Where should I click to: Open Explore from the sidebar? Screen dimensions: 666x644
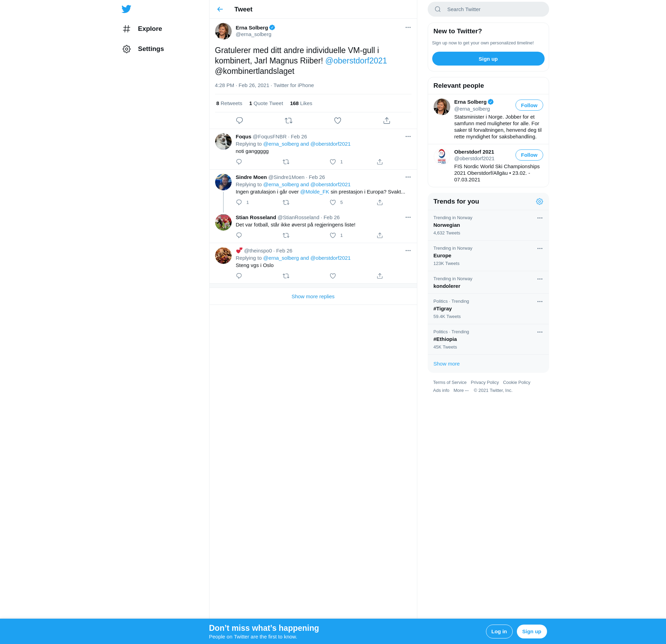(142, 29)
